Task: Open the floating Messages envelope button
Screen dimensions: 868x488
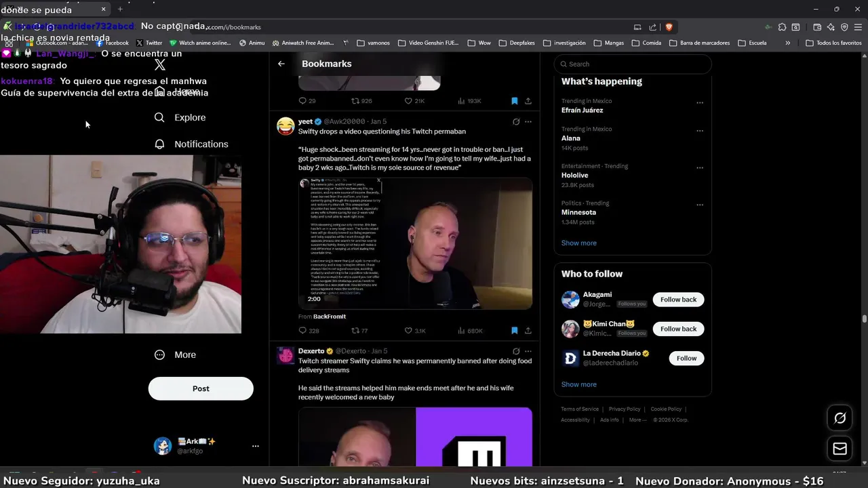Action: tap(840, 449)
